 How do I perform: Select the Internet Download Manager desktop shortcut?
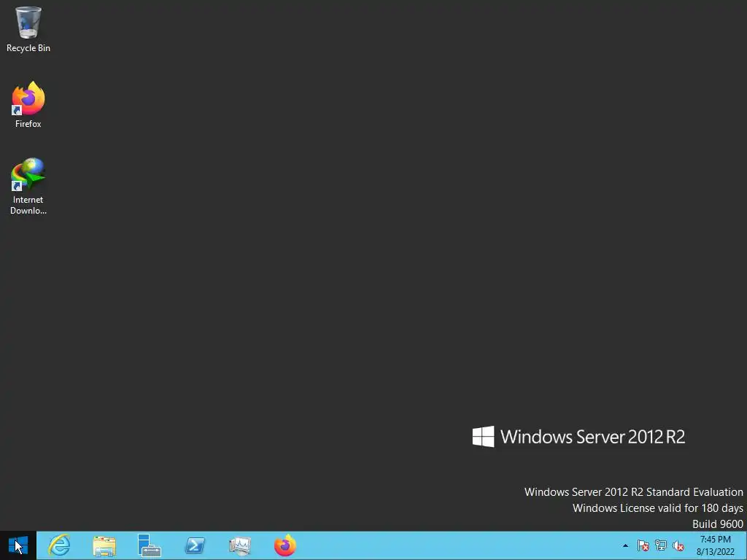coord(28,187)
